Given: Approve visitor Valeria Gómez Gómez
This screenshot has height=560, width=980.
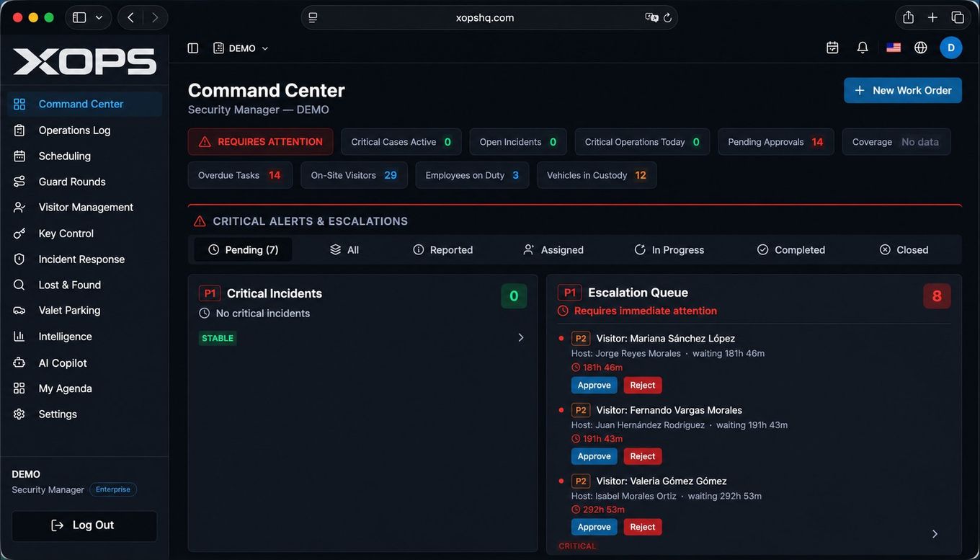Looking at the screenshot, I should pyautogui.click(x=594, y=527).
